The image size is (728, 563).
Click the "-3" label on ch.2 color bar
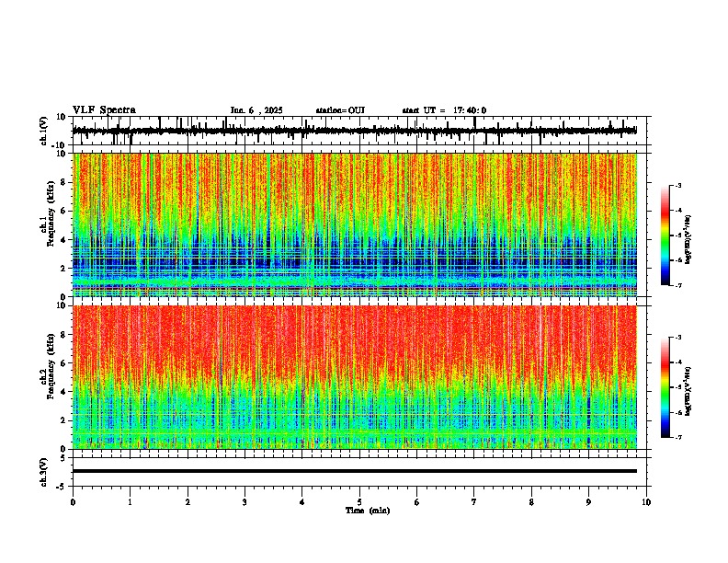pos(678,338)
